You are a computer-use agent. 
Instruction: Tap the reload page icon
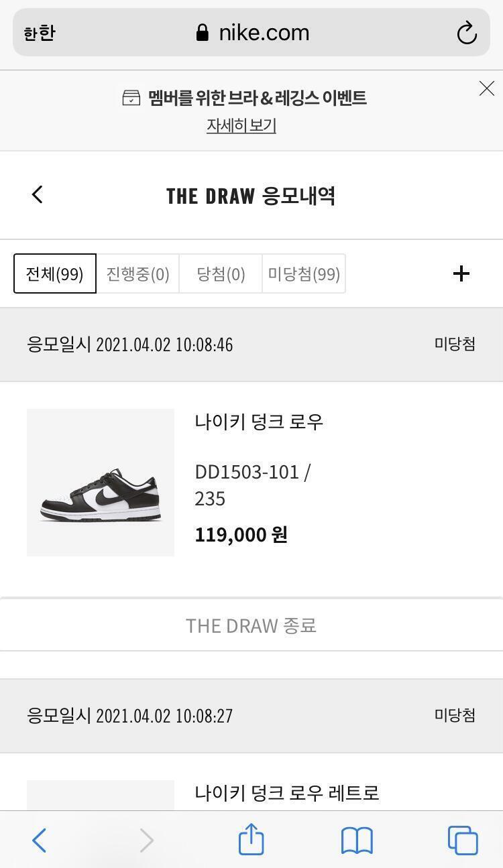point(466,33)
